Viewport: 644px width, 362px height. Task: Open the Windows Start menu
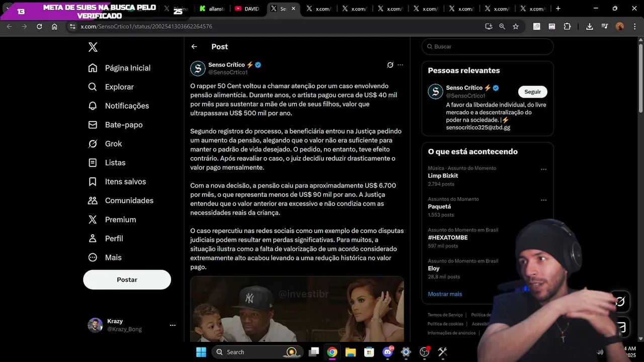tap(201, 352)
